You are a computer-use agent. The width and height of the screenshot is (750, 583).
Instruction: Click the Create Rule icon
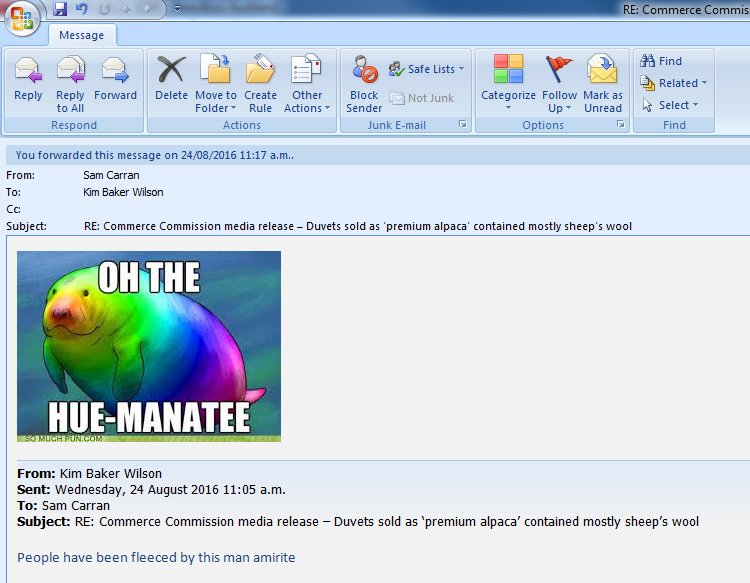point(260,68)
